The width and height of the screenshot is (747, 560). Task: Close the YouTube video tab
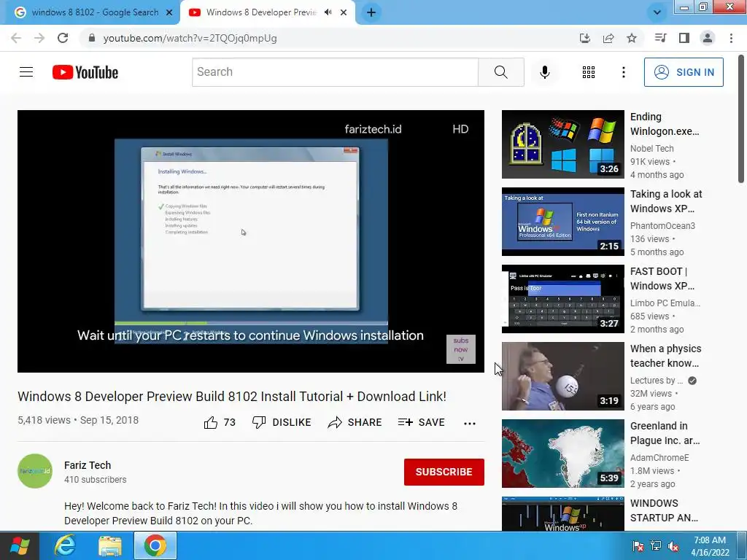[x=344, y=12]
